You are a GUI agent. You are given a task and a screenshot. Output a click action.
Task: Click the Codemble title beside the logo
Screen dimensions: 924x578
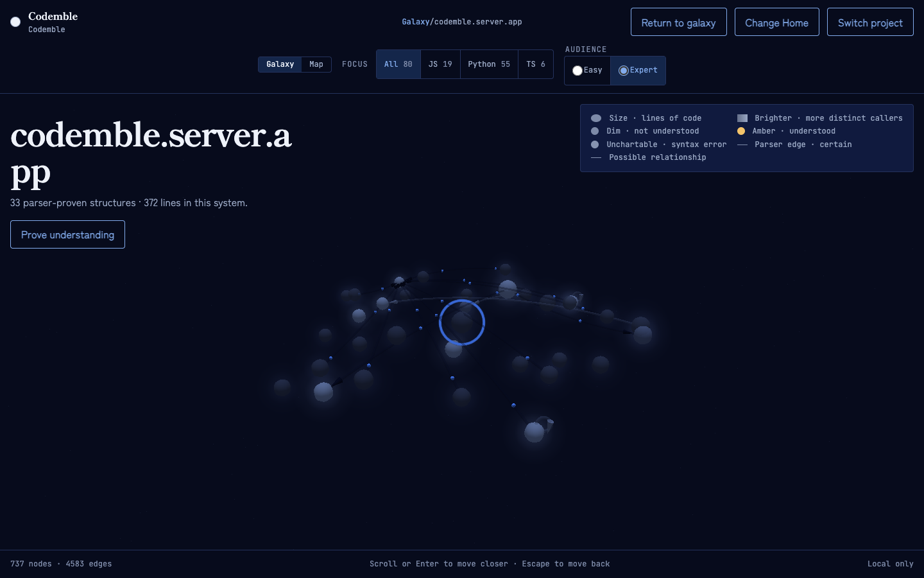(x=53, y=16)
